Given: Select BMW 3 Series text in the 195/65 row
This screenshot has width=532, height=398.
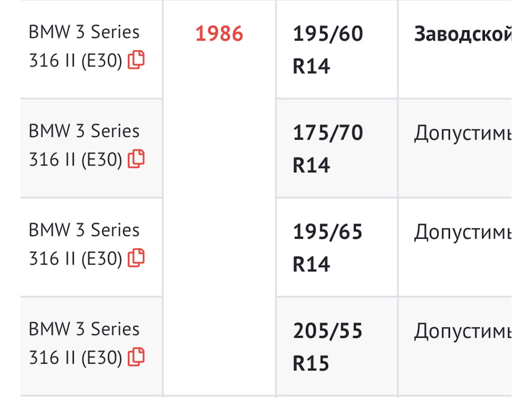Looking at the screenshot, I should (84, 230).
